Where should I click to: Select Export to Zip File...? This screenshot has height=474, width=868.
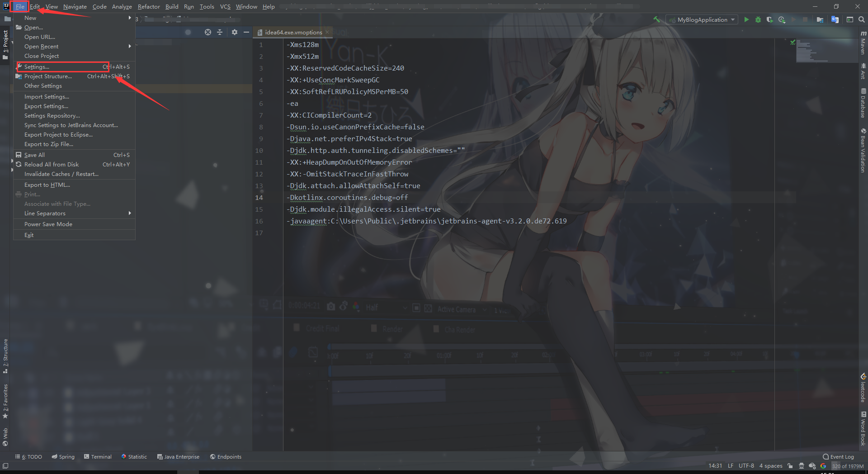click(x=75, y=144)
